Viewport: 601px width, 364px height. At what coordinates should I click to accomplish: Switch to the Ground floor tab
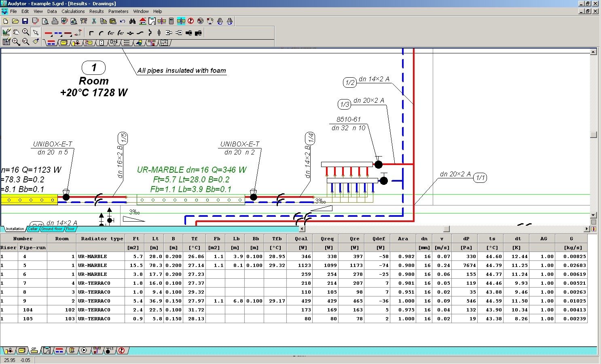[x=52, y=229]
